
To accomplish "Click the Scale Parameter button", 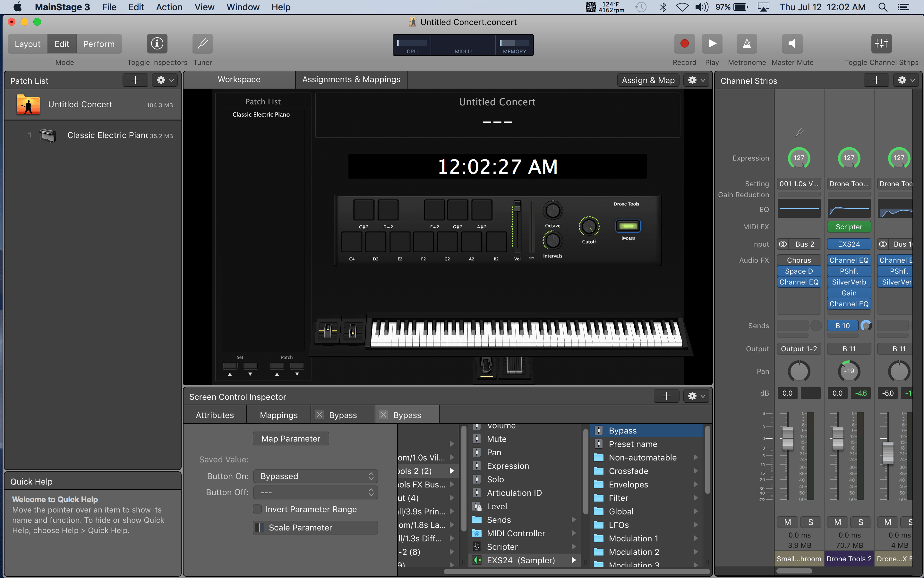I will 315,528.
